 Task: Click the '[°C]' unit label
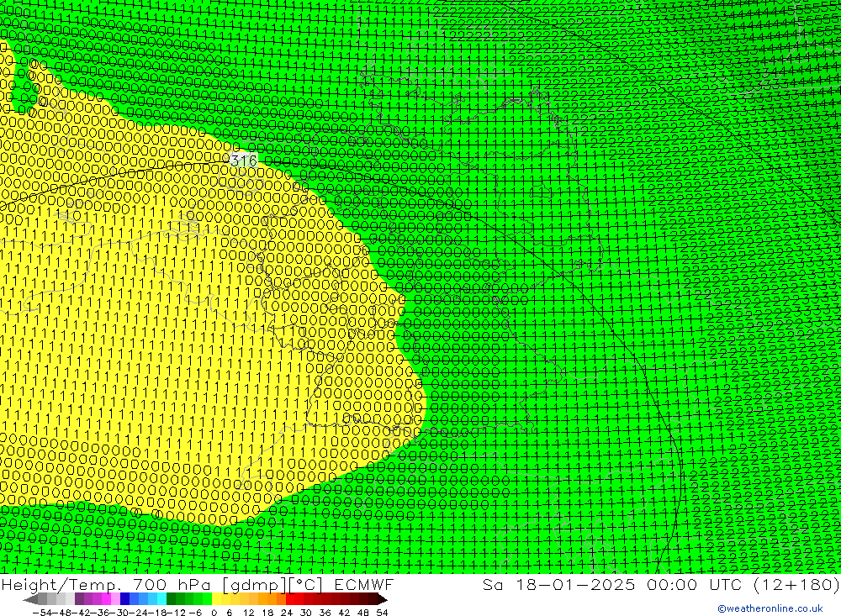coord(306,584)
